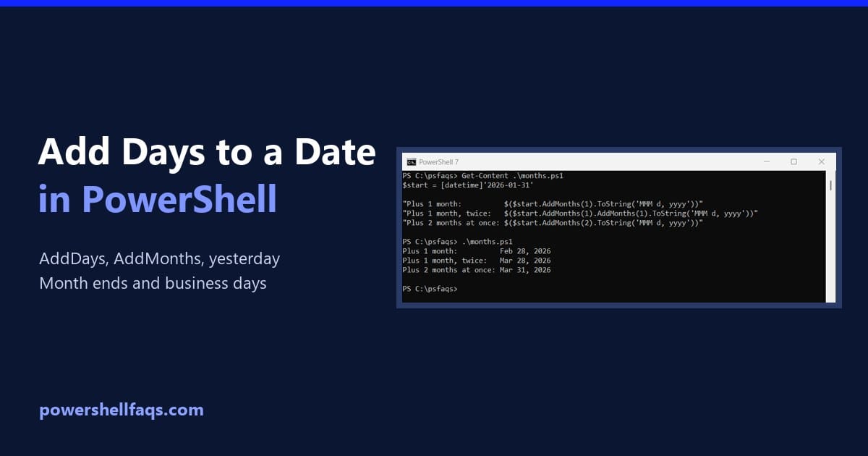Click the powershellfaqs.com site name

(x=122, y=410)
